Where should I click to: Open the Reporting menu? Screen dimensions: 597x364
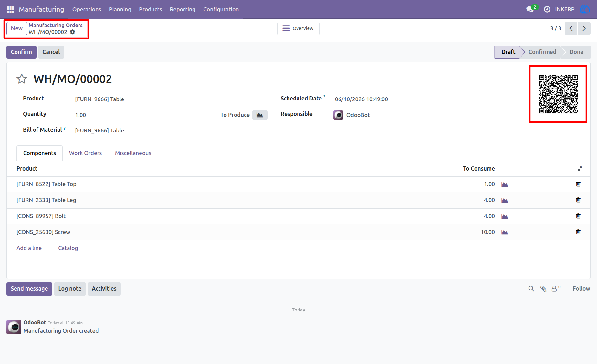click(x=183, y=9)
